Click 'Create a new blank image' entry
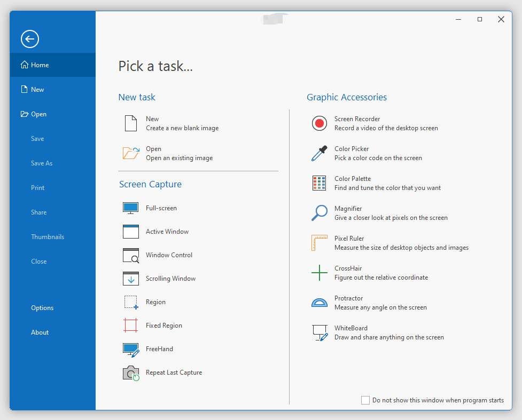 point(182,128)
